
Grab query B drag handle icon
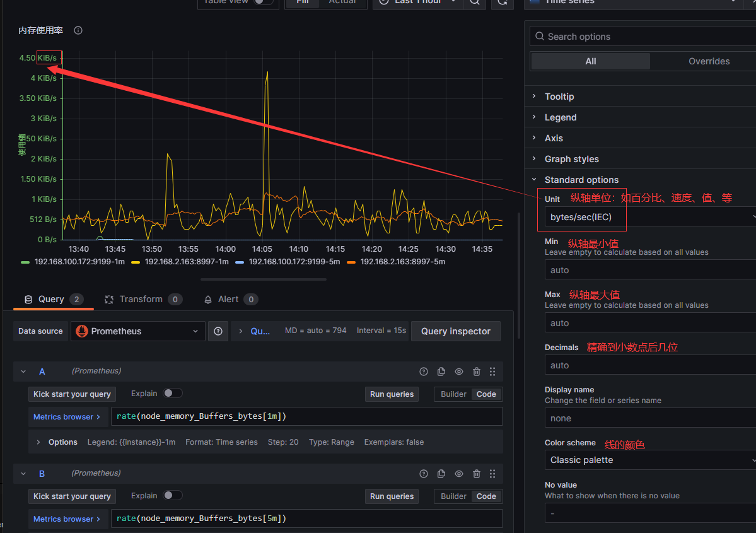coord(492,474)
